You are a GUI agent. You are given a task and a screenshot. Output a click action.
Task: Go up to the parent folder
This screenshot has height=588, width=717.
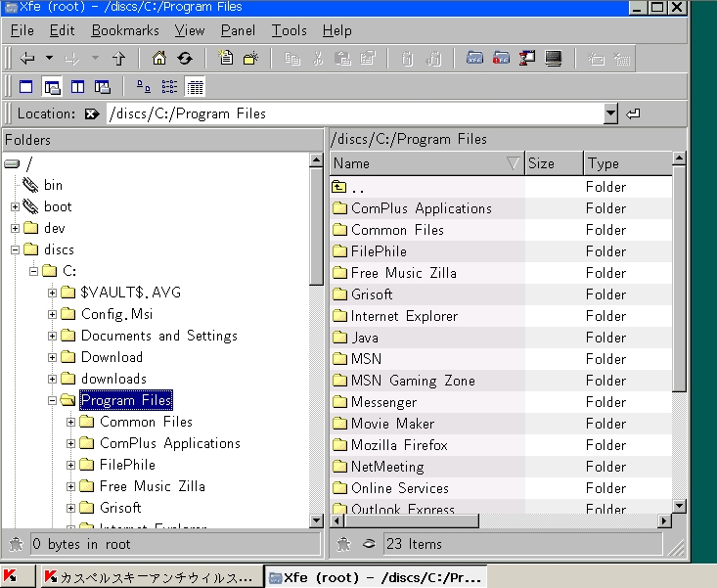(x=119, y=58)
